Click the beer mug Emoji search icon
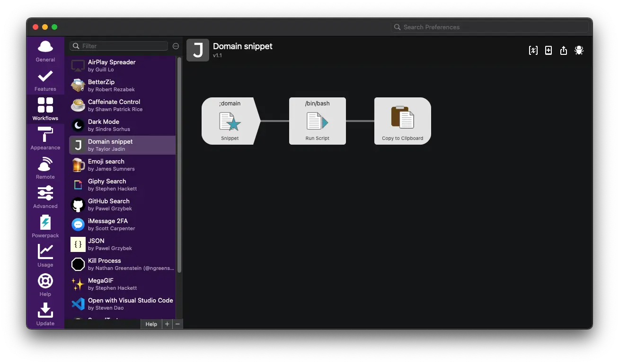This screenshot has height=364, width=619. tap(78, 165)
